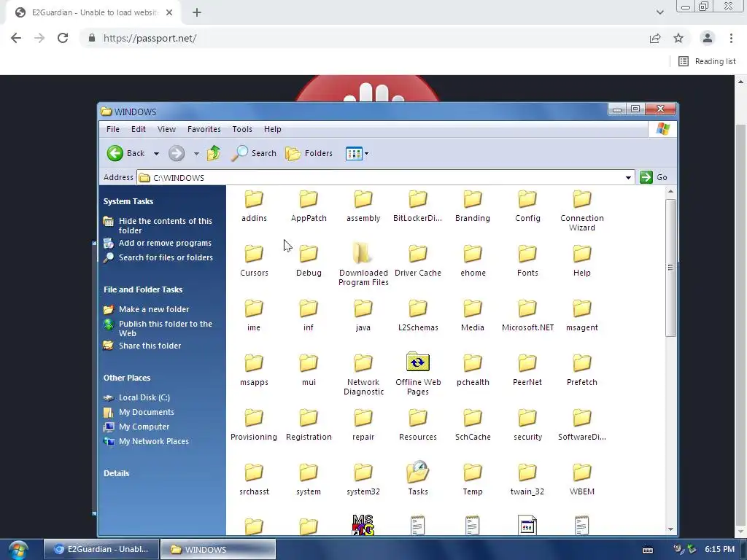Switch to E2Guardian taskbar button
Viewport: 747px width, 560px height.
pos(101,549)
